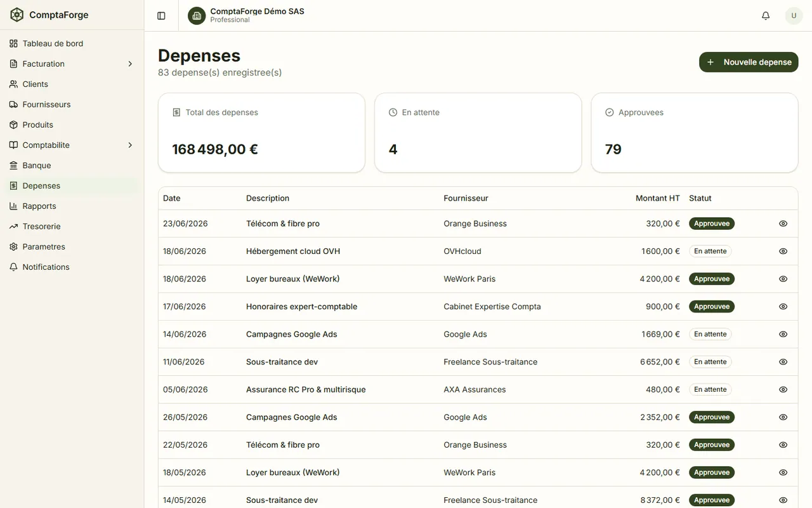Click the plus icon in Nouvelle depense button
Screen dimensions: 812x508
click(710, 62)
